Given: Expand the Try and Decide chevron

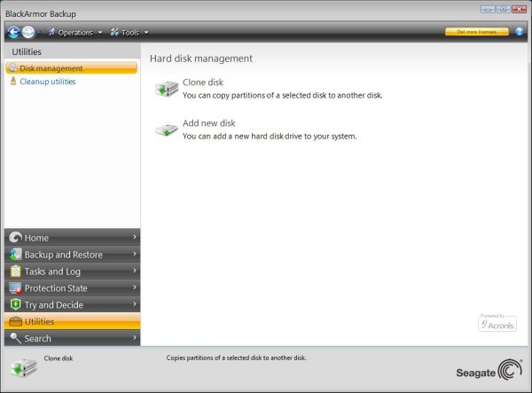Looking at the screenshot, I should click(135, 304).
